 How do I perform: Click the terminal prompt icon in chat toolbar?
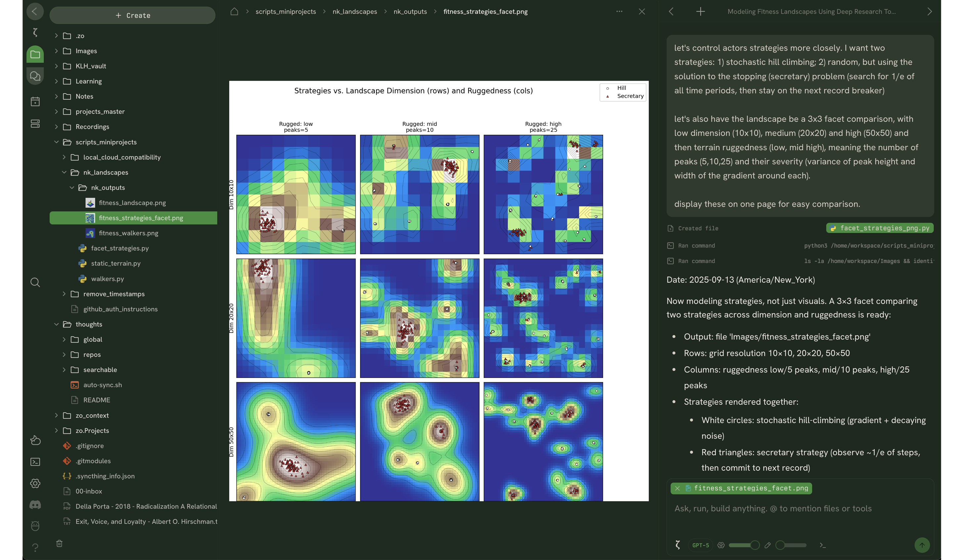coord(823,545)
